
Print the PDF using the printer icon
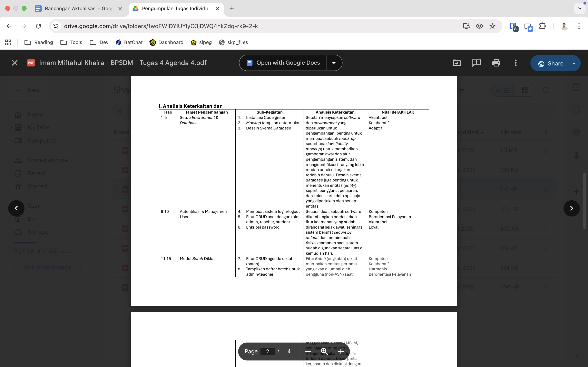[496, 63]
